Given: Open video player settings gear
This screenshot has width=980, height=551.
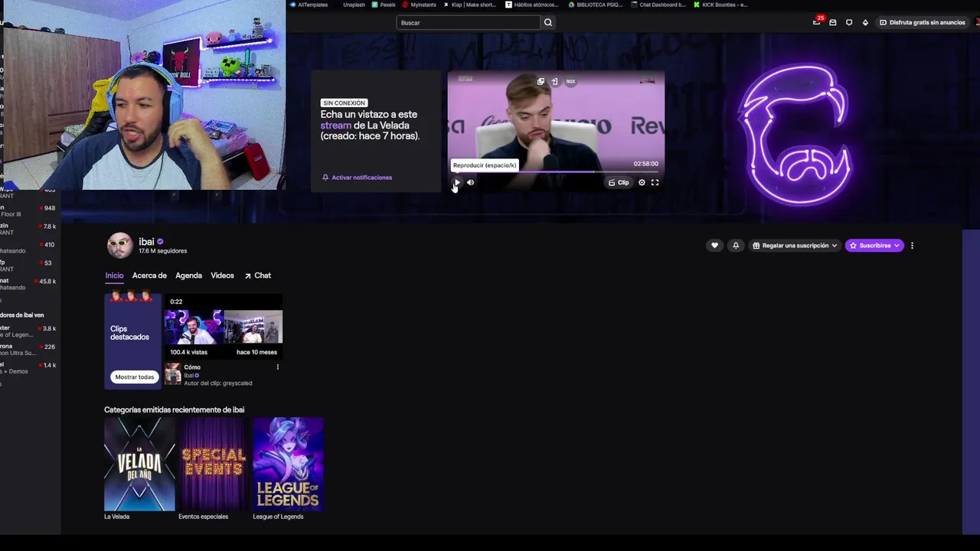Looking at the screenshot, I should pyautogui.click(x=642, y=182).
